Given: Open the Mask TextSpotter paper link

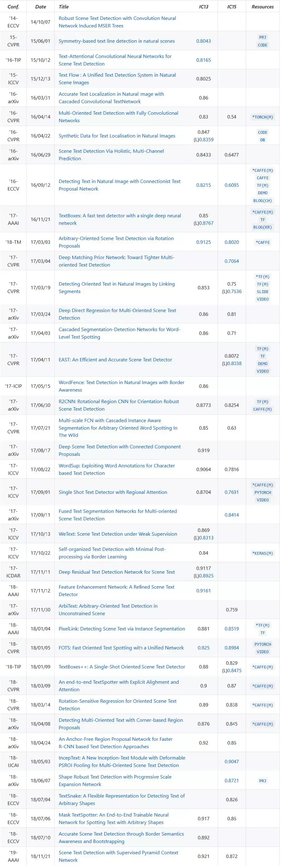Looking at the screenshot, I should pos(113,818).
